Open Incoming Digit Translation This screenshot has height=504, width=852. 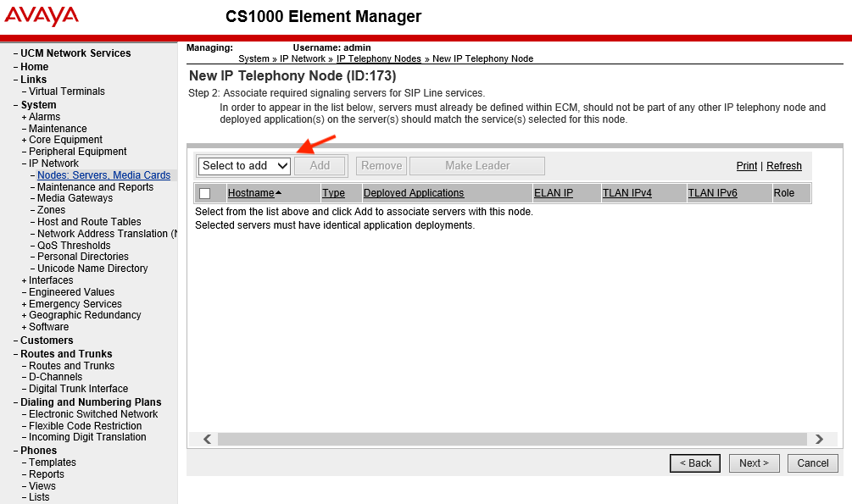[87, 437]
